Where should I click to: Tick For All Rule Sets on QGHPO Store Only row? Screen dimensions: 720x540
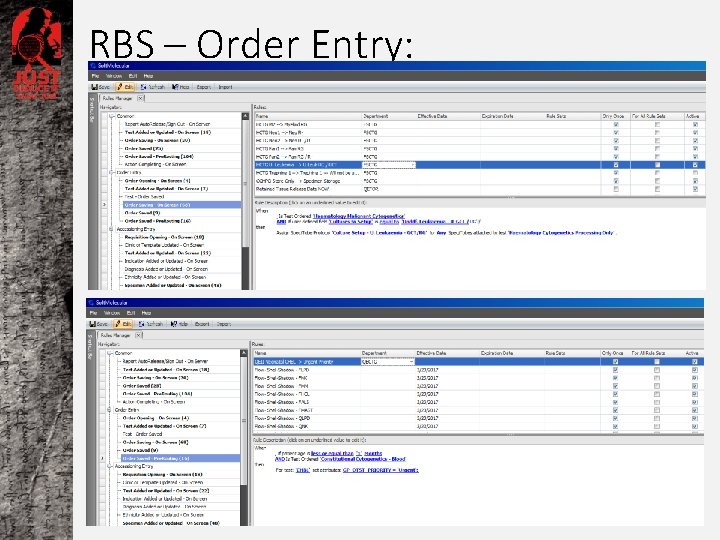[x=657, y=181]
